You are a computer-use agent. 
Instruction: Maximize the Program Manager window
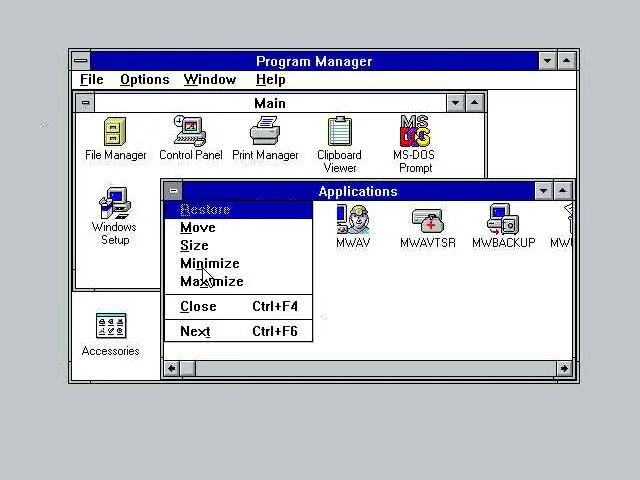pyautogui.click(x=567, y=61)
